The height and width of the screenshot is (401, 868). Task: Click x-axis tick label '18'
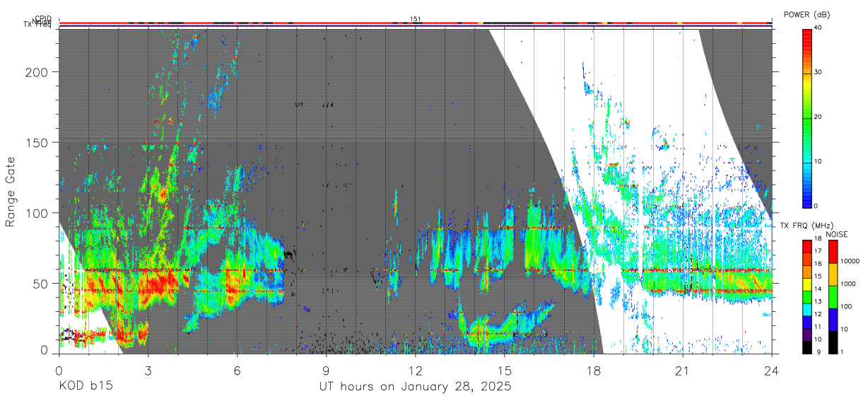pos(594,370)
